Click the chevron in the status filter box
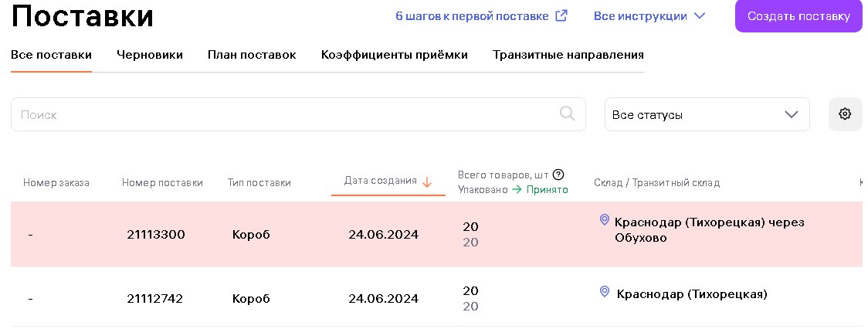Screen dimensions: 868x329 792,114
